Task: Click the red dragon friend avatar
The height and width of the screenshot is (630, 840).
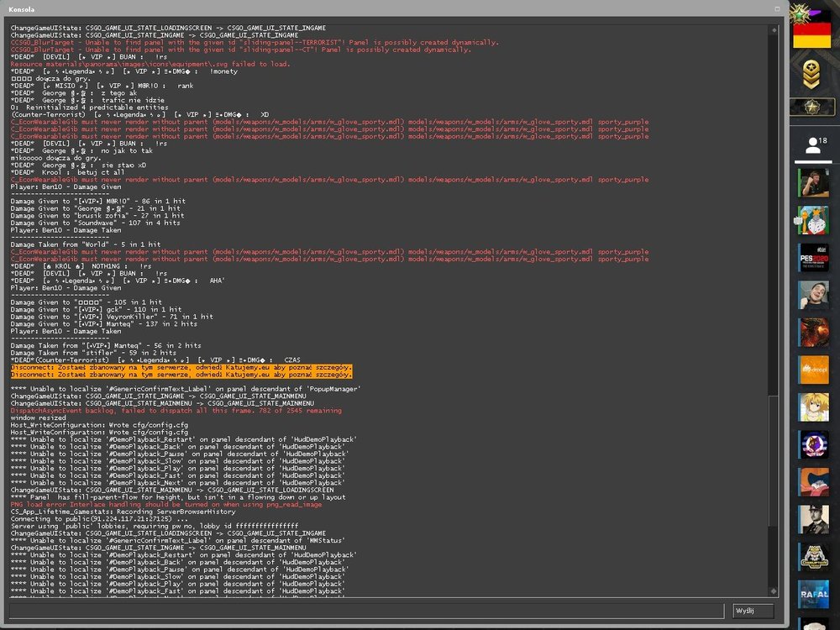Action: [x=814, y=332]
